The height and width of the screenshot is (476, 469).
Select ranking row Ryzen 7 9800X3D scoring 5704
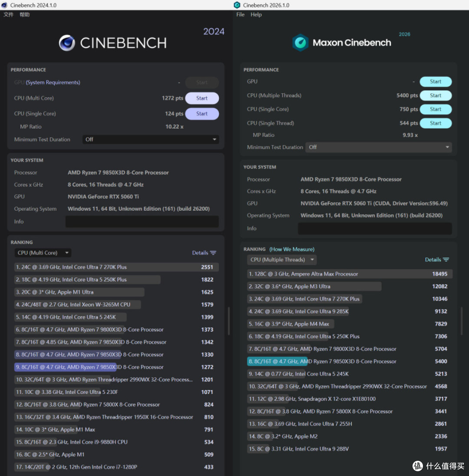350,349
